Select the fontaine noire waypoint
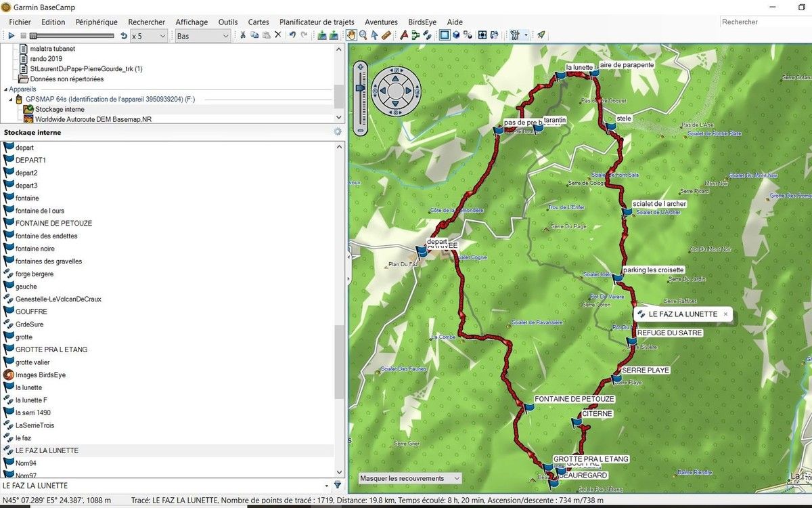The width and height of the screenshot is (812, 508). pyautogui.click(x=35, y=249)
